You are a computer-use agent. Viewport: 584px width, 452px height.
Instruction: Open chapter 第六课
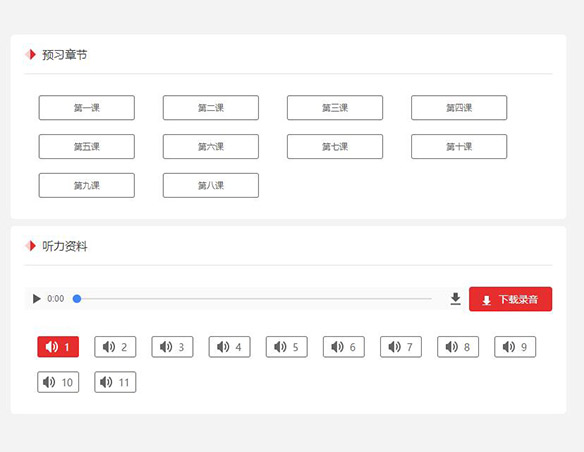[x=211, y=146]
